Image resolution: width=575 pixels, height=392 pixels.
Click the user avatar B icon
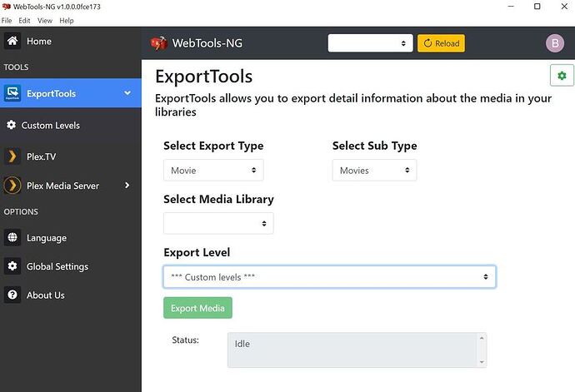point(554,43)
